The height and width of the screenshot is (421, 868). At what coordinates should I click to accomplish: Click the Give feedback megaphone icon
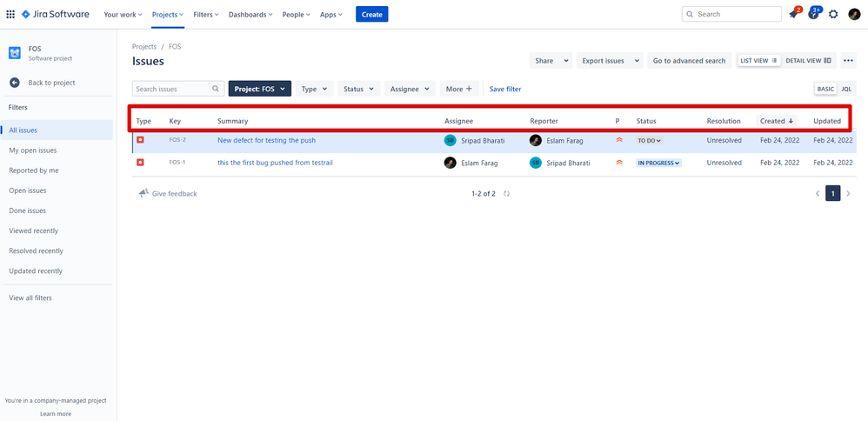tap(144, 193)
